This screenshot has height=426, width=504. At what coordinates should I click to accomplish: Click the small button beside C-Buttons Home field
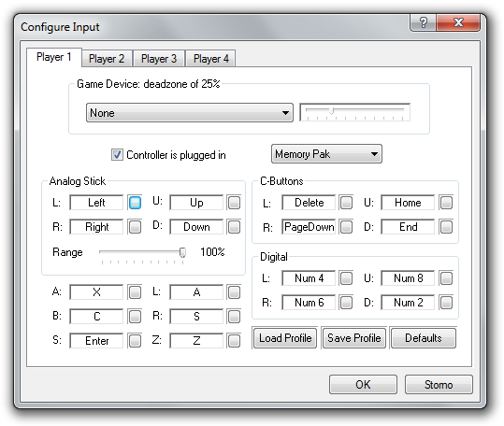point(446,203)
